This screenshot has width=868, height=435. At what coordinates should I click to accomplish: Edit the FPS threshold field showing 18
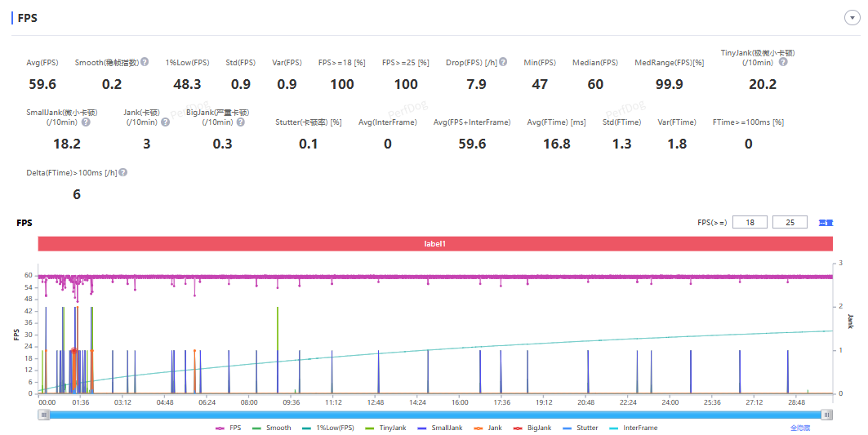(x=750, y=222)
